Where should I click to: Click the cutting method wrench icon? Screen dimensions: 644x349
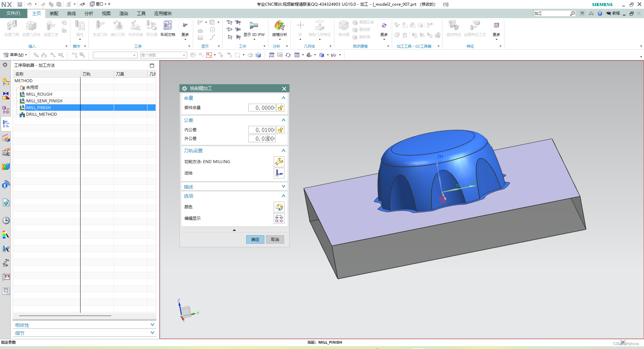(279, 162)
